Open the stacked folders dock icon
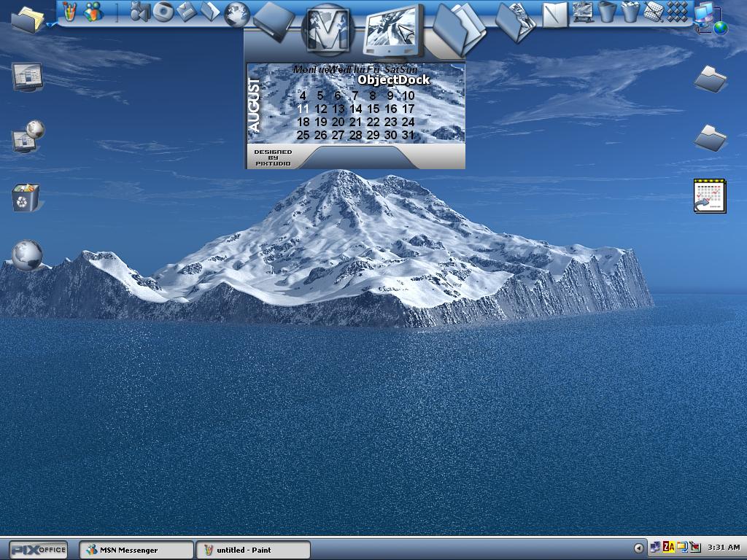747x560 pixels. click(459, 28)
